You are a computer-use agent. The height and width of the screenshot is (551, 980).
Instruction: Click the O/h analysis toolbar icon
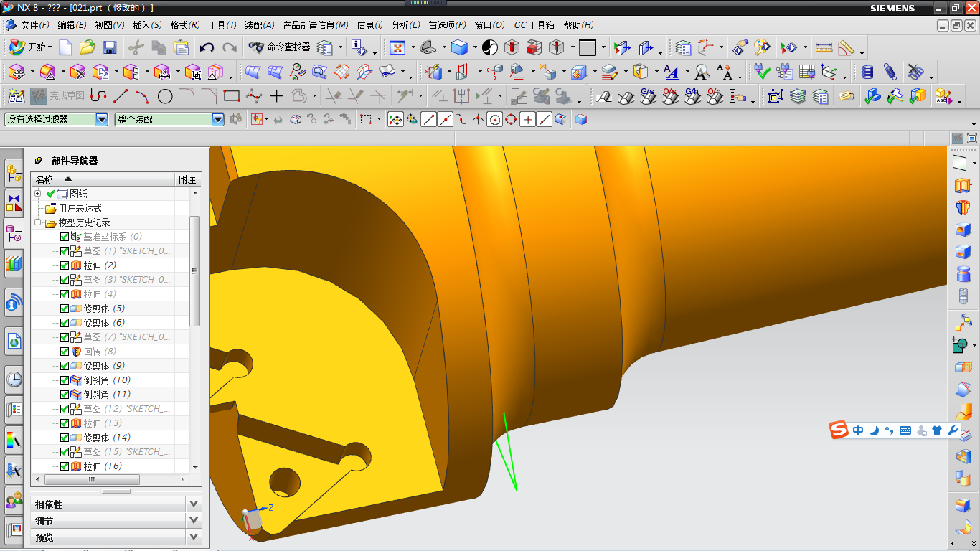click(x=715, y=95)
